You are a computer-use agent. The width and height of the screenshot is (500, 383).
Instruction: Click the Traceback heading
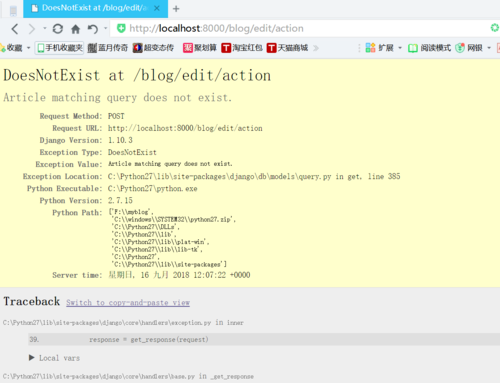[x=32, y=301]
